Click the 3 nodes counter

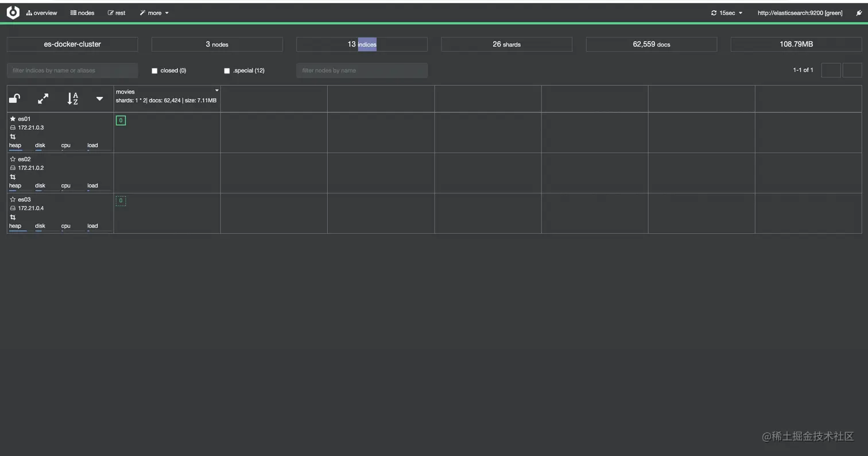coord(217,44)
